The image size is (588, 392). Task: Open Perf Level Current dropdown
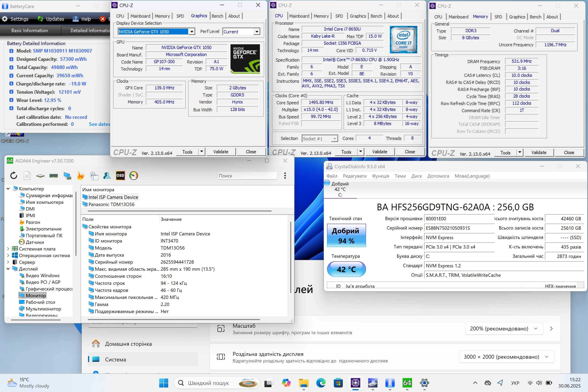257,32
